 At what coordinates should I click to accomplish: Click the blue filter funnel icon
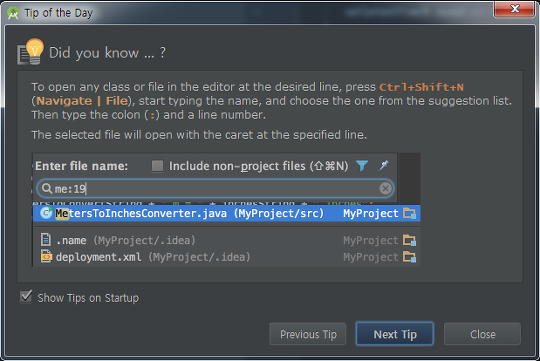pos(362,166)
